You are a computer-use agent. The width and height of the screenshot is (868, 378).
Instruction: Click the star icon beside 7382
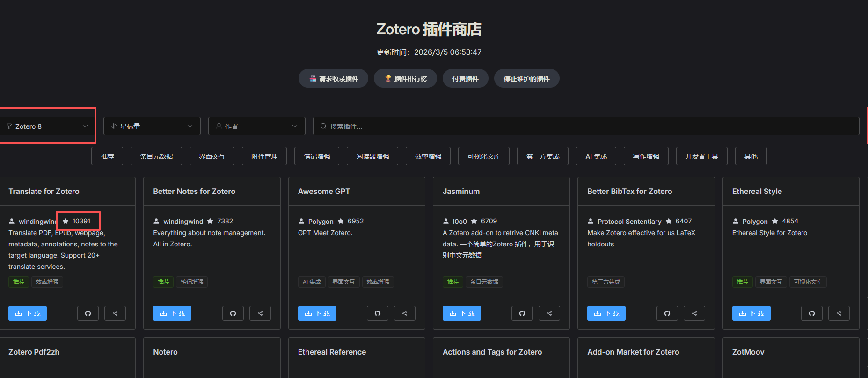click(x=210, y=221)
